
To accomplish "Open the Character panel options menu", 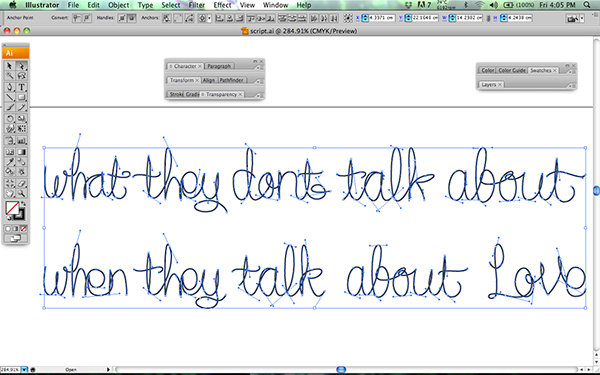I will click(x=259, y=67).
